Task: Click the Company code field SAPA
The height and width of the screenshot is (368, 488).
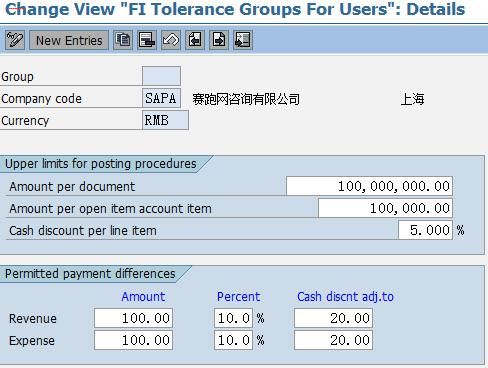Action: [161, 98]
